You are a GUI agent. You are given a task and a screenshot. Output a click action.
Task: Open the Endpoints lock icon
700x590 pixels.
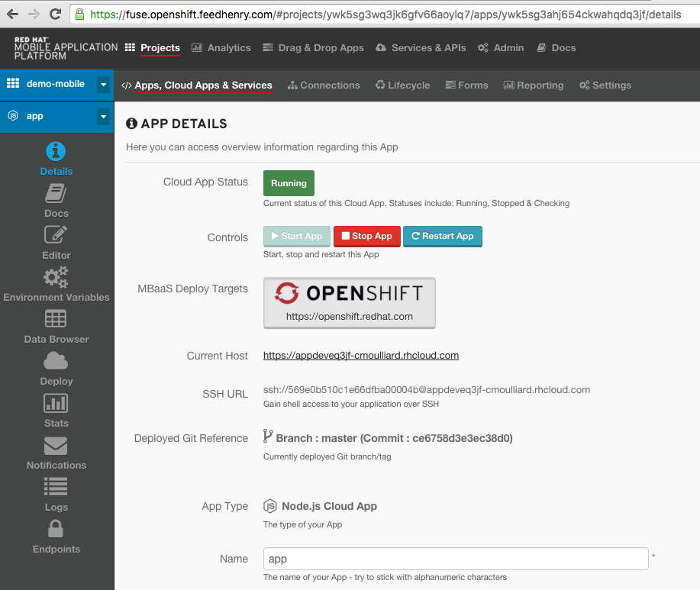point(56,529)
